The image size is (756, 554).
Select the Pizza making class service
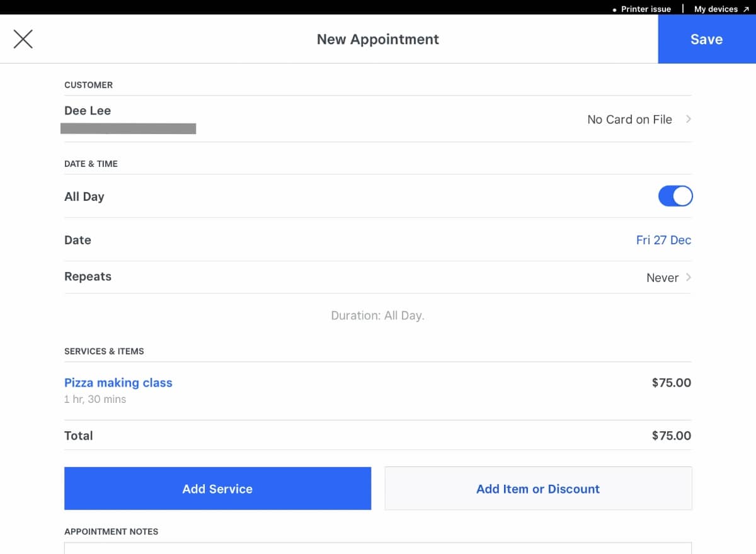point(118,383)
